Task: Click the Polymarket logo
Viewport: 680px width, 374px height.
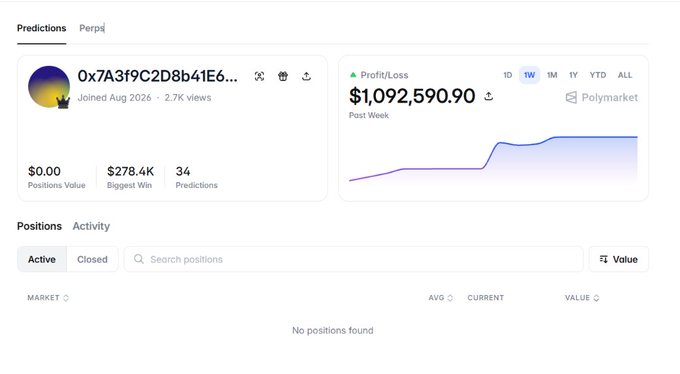Action: 602,98
